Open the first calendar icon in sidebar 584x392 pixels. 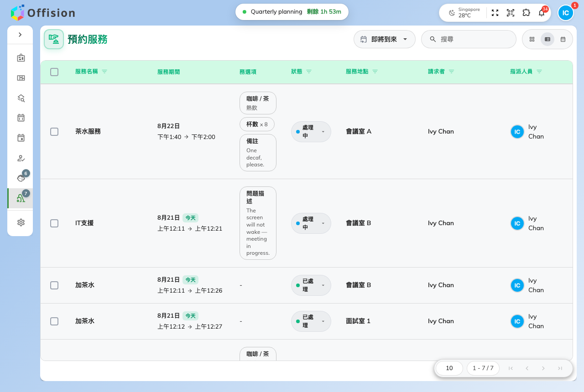click(x=21, y=118)
